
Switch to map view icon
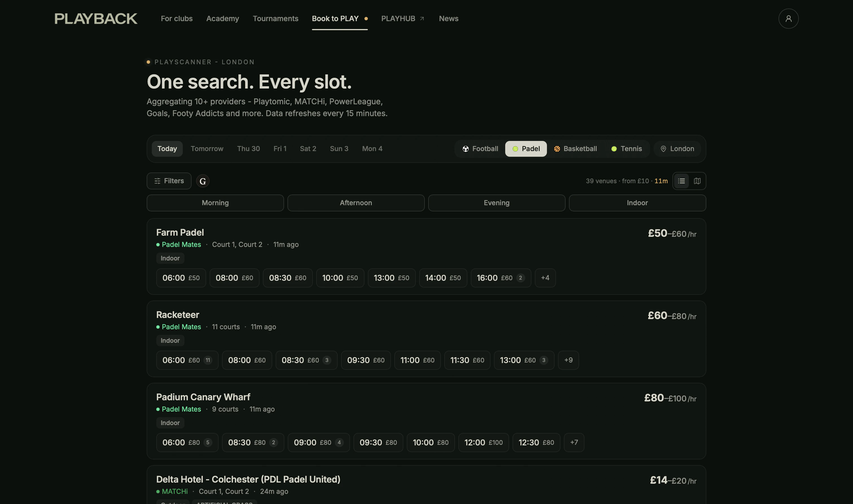[x=697, y=181]
